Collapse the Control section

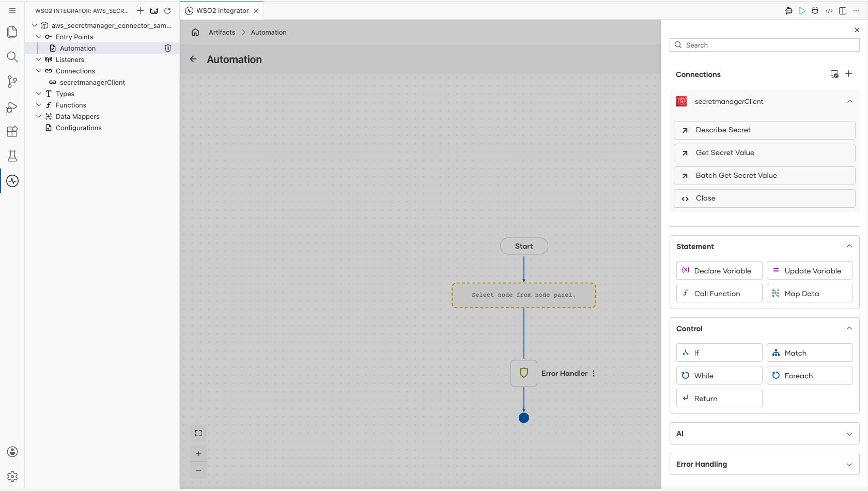click(x=849, y=329)
